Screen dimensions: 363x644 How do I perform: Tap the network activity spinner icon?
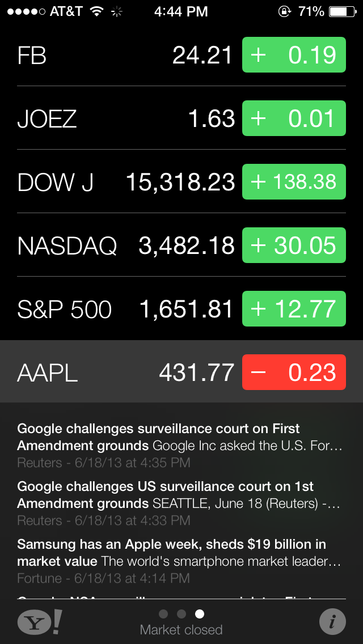coord(117,12)
